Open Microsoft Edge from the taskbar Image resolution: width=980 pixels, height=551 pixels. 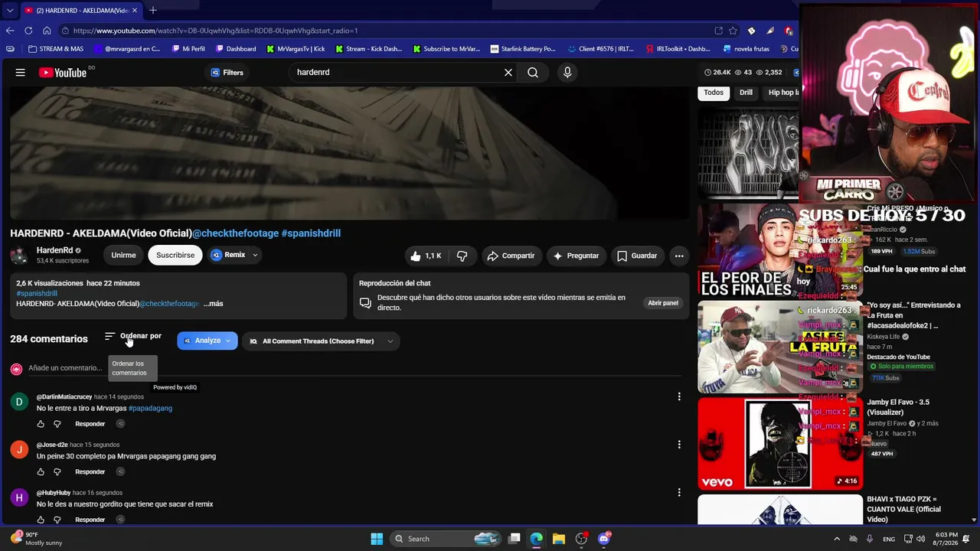point(537,539)
